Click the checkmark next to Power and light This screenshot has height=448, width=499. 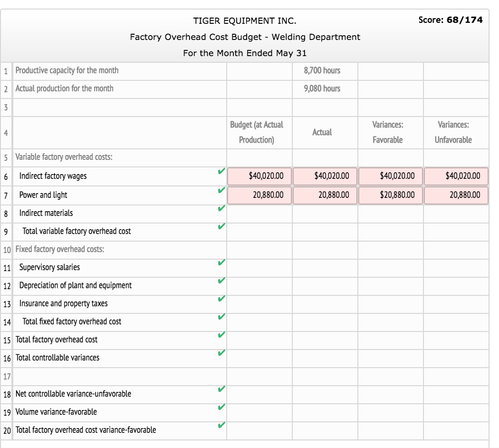(221, 190)
